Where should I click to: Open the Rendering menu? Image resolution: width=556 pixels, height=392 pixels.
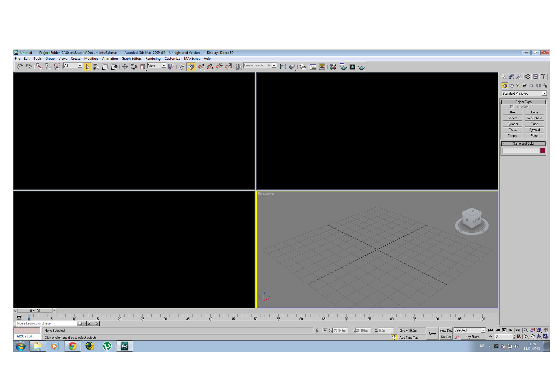pos(153,59)
